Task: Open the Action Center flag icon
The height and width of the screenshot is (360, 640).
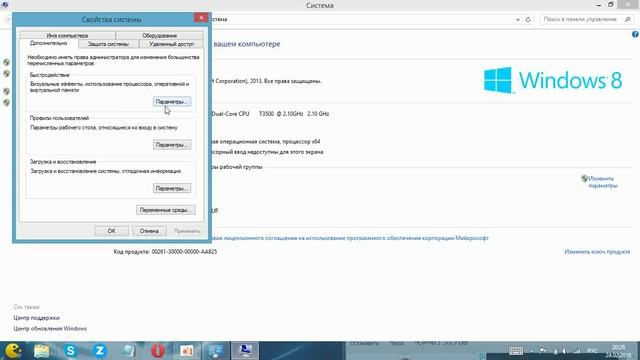Action: [x=543, y=351]
